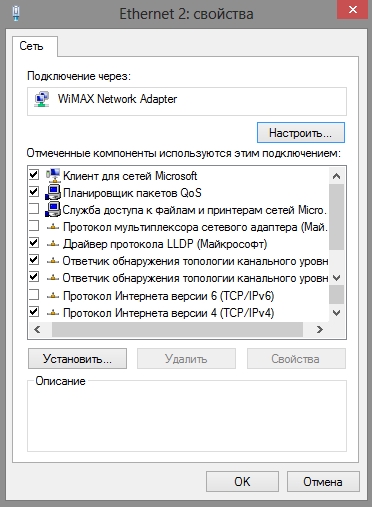Uncheck Драйвер протокола LLDP checkbox
Viewport: 372px width, 507px height.
pyautogui.click(x=34, y=243)
